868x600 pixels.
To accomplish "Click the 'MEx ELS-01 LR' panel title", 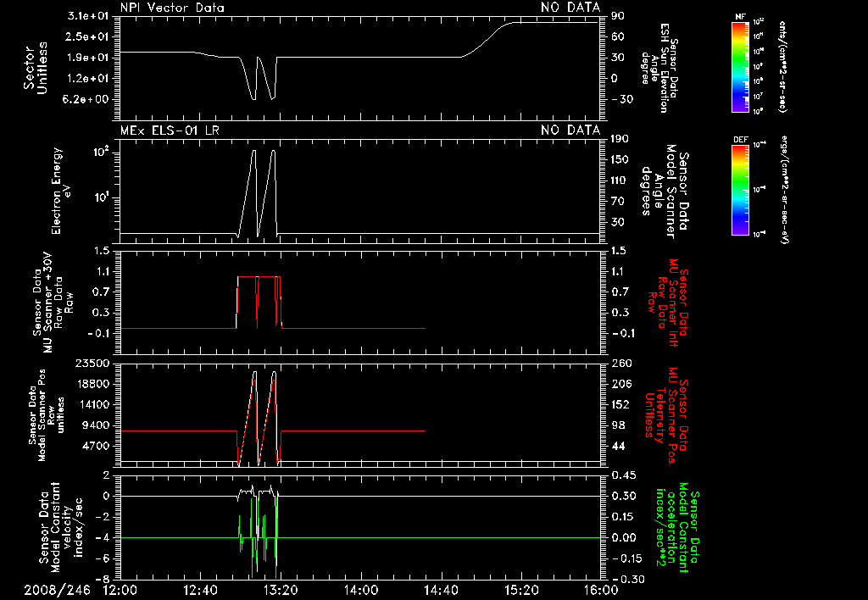I will tap(170, 131).
